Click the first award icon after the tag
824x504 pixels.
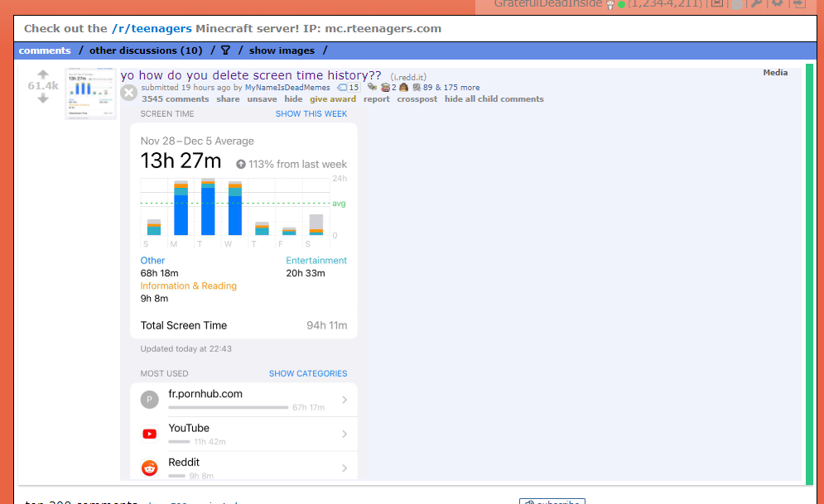tap(372, 87)
